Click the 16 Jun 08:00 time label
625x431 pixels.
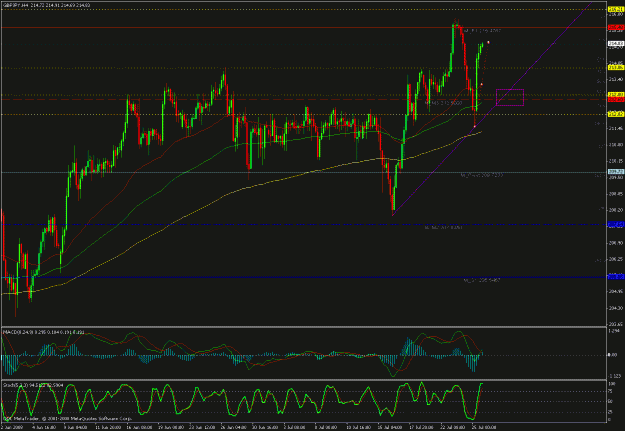tap(139, 427)
